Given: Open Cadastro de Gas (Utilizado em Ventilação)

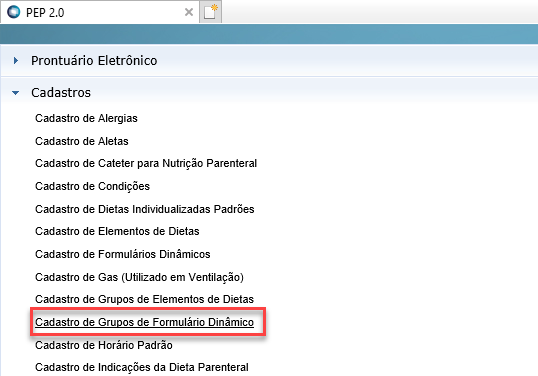Looking at the screenshot, I should click(x=139, y=277).
